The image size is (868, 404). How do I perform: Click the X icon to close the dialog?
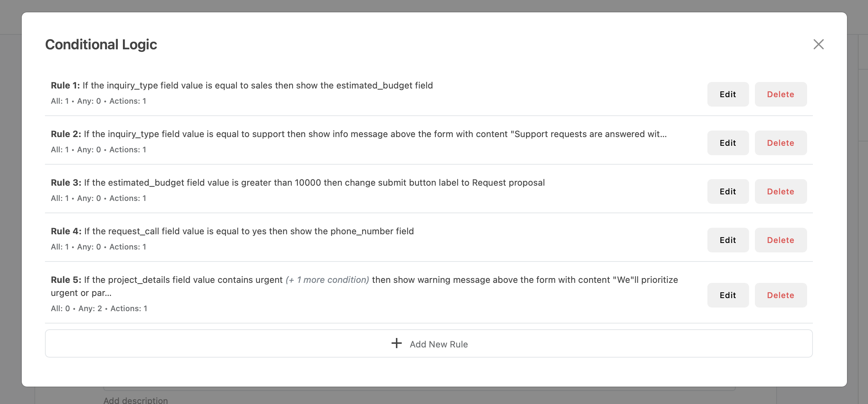tap(819, 44)
